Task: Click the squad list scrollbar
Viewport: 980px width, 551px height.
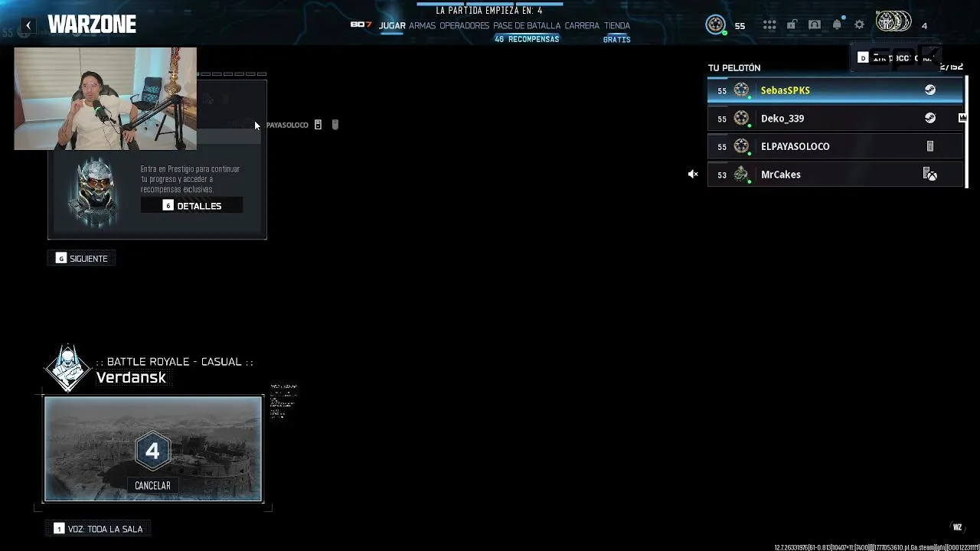Action: pyautogui.click(x=966, y=131)
